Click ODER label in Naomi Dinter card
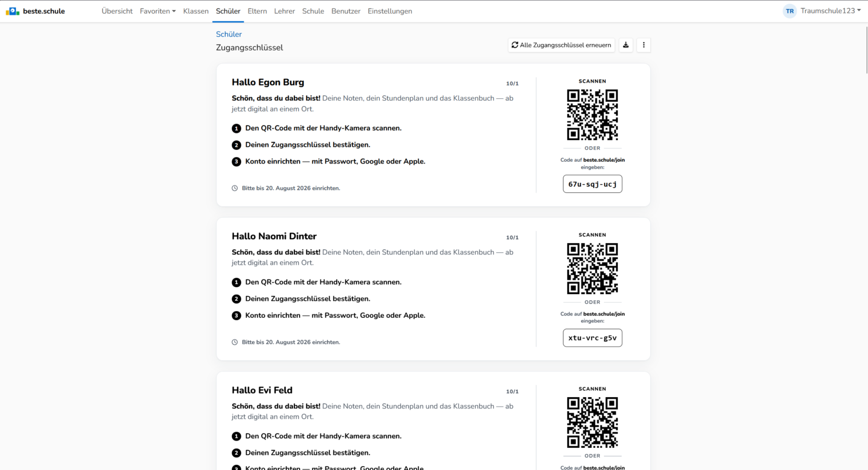Image resolution: width=868 pixels, height=470 pixels. pyautogui.click(x=592, y=302)
